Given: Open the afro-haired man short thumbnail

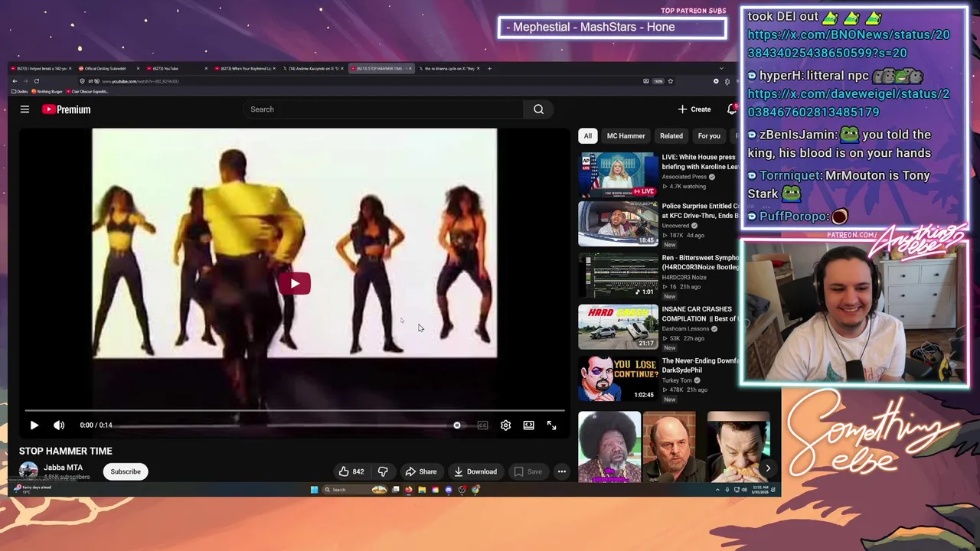Looking at the screenshot, I should click(609, 447).
